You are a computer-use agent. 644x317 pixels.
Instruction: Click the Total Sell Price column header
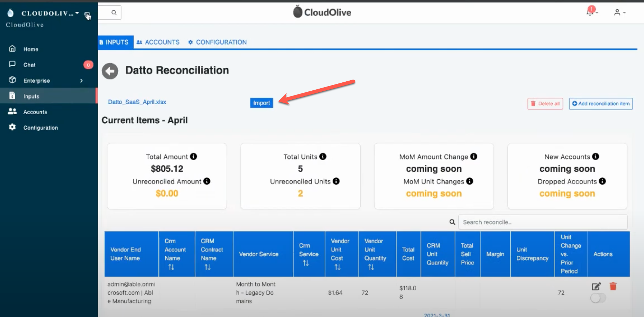(467, 254)
